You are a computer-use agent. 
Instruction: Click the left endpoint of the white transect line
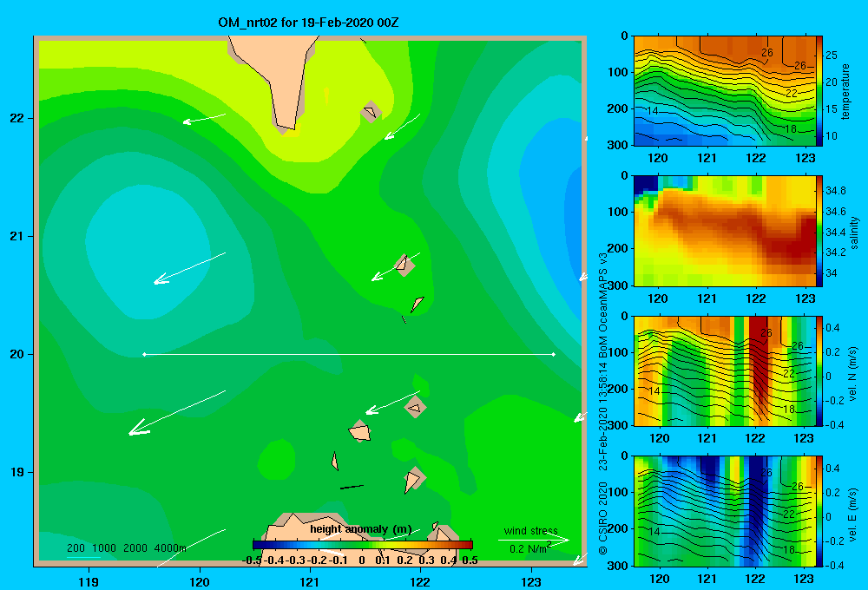pyautogui.click(x=144, y=354)
